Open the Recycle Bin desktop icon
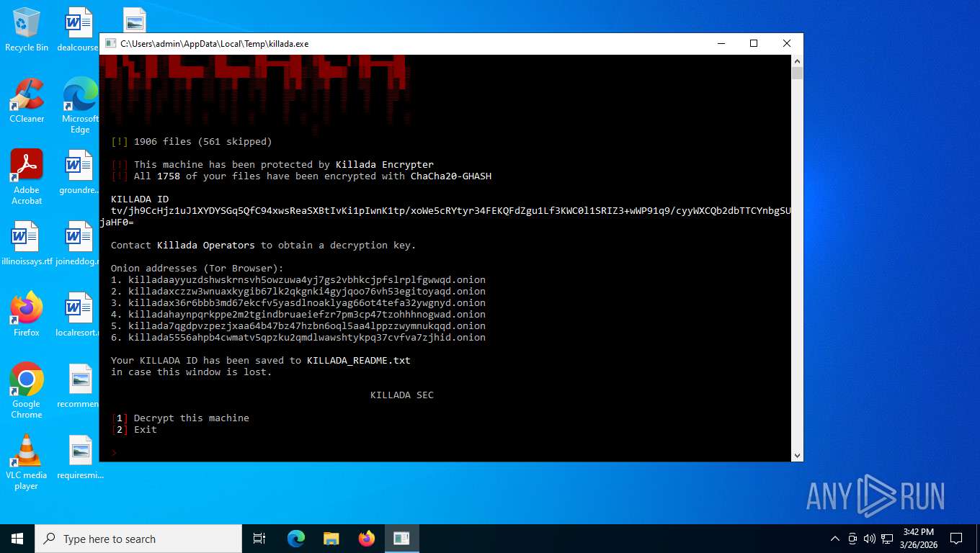Image resolution: width=980 pixels, height=553 pixels. [27, 30]
